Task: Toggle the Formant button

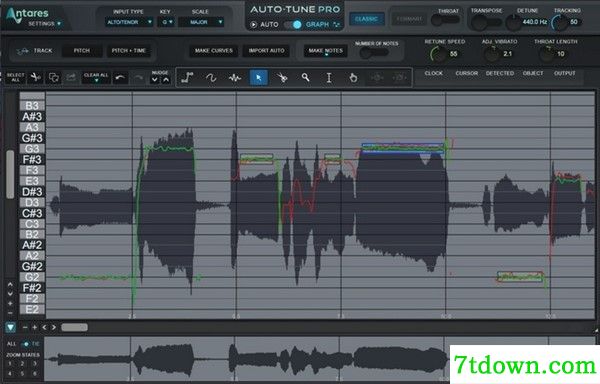Action: click(409, 19)
